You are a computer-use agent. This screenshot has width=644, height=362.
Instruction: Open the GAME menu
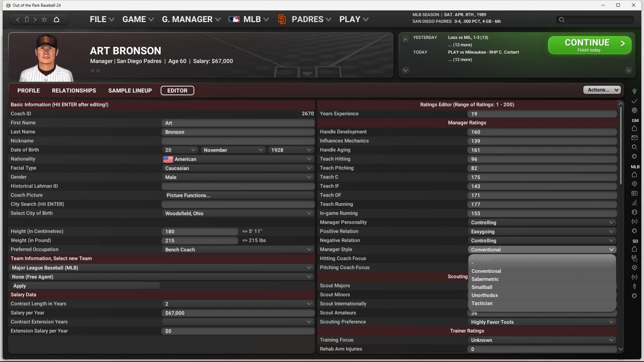[138, 19]
